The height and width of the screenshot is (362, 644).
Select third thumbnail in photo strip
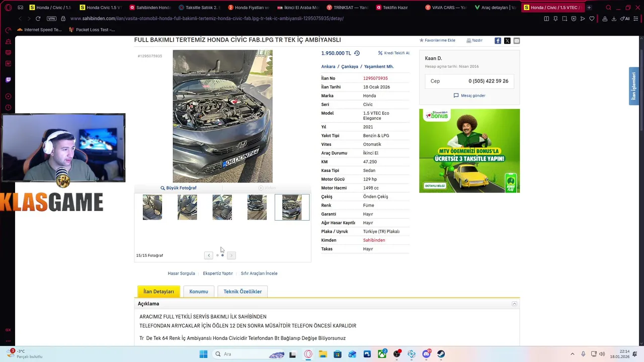tap(222, 207)
